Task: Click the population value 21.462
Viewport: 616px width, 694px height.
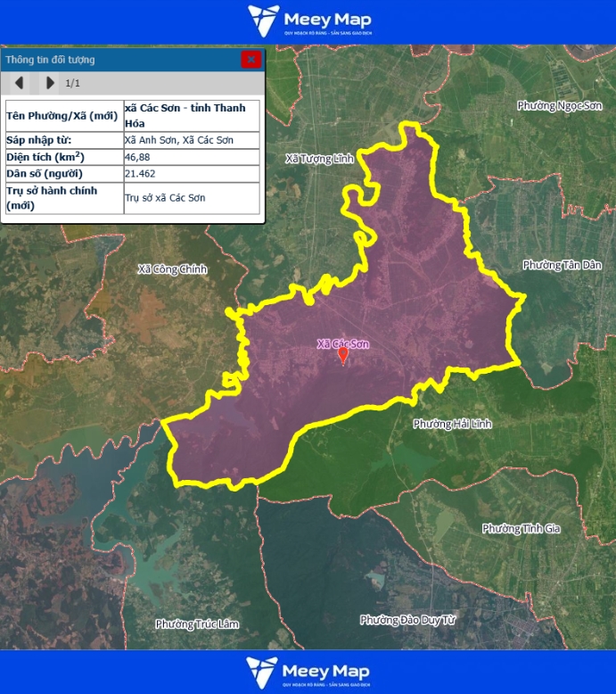Action: (x=140, y=173)
